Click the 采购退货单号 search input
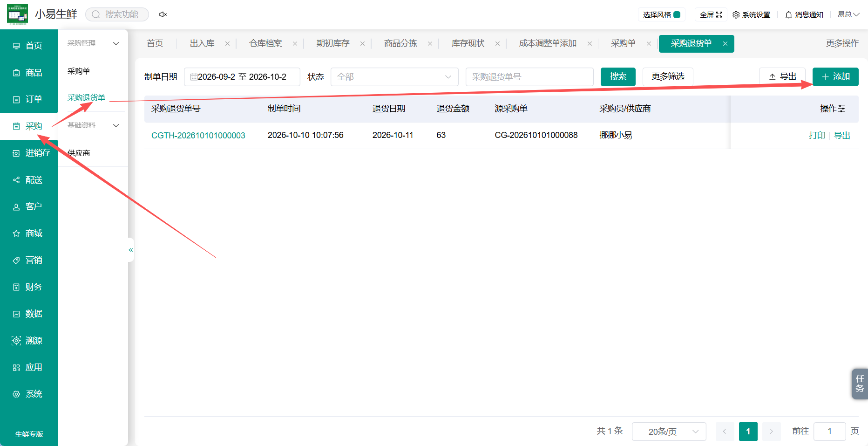The image size is (868, 446). click(529, 77)
